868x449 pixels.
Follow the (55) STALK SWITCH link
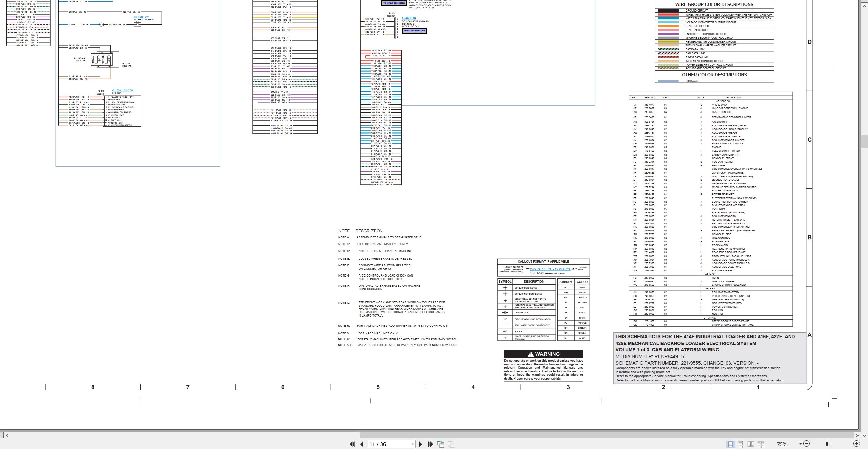click(122, 90)
